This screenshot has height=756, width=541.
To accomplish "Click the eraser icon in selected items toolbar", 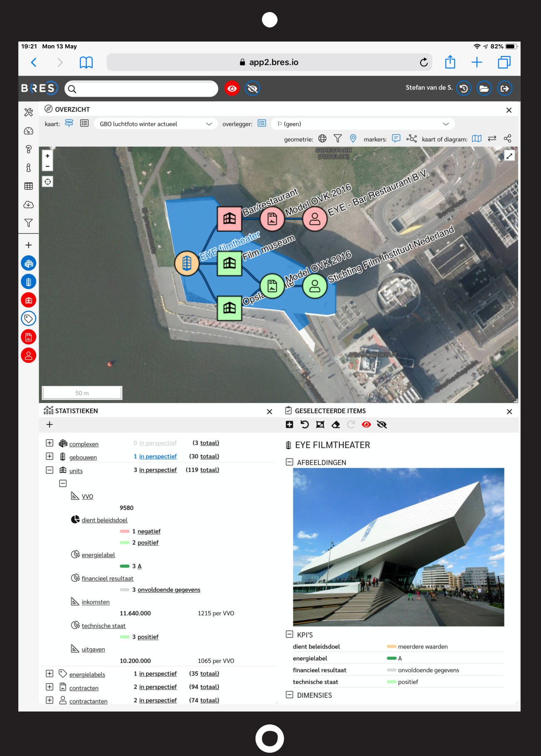I will point(336,425).
